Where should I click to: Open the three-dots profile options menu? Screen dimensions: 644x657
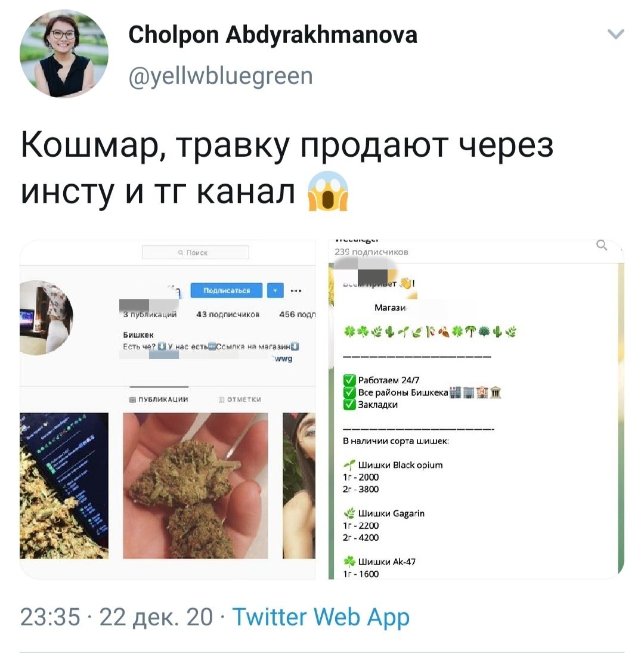click(x=296, y=290)
